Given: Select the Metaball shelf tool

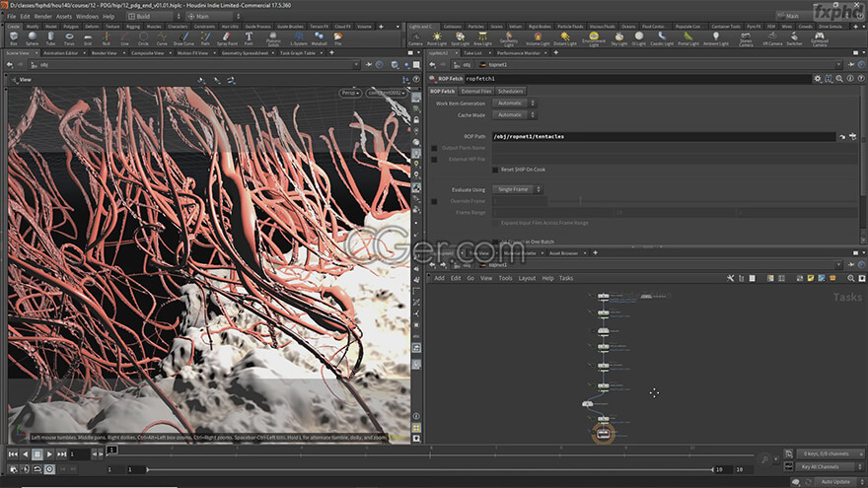Looking at the screenshot, I should tap(319, 38).
